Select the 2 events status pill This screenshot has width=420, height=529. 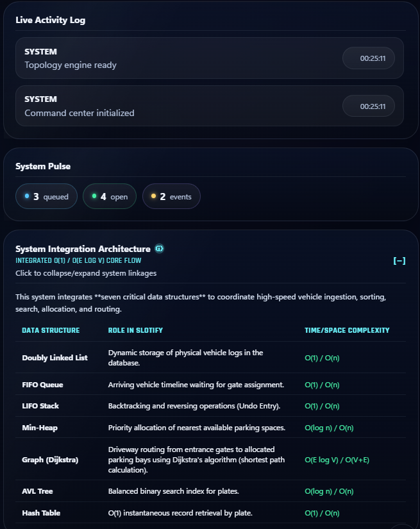coord(171,196)
